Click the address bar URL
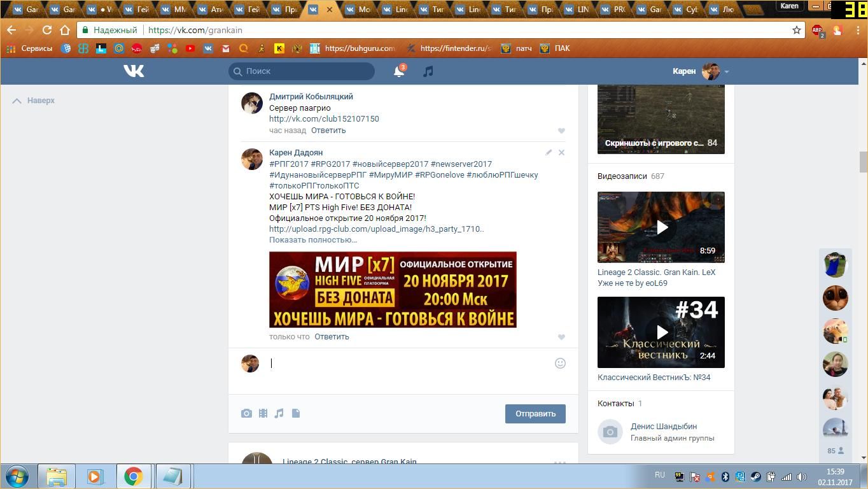The width and height of the screenshot is (868, 489). pyautogui.click(x=195, y=30)
